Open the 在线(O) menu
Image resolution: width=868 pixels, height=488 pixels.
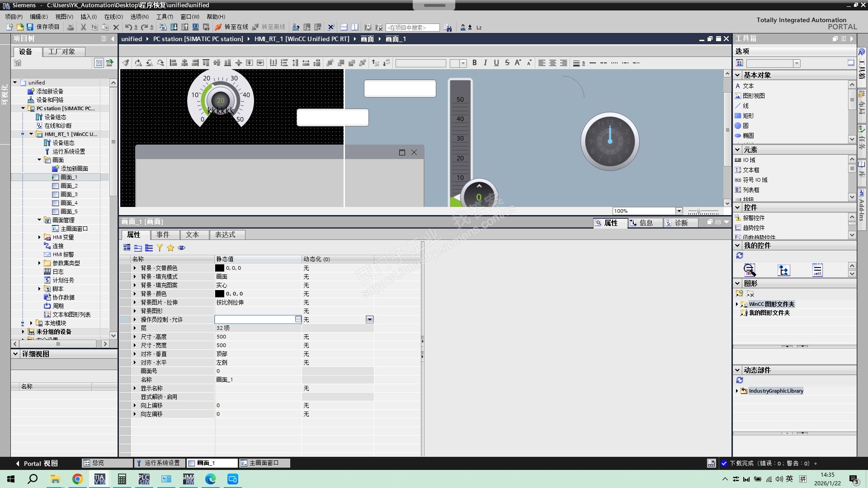(113, 17)
